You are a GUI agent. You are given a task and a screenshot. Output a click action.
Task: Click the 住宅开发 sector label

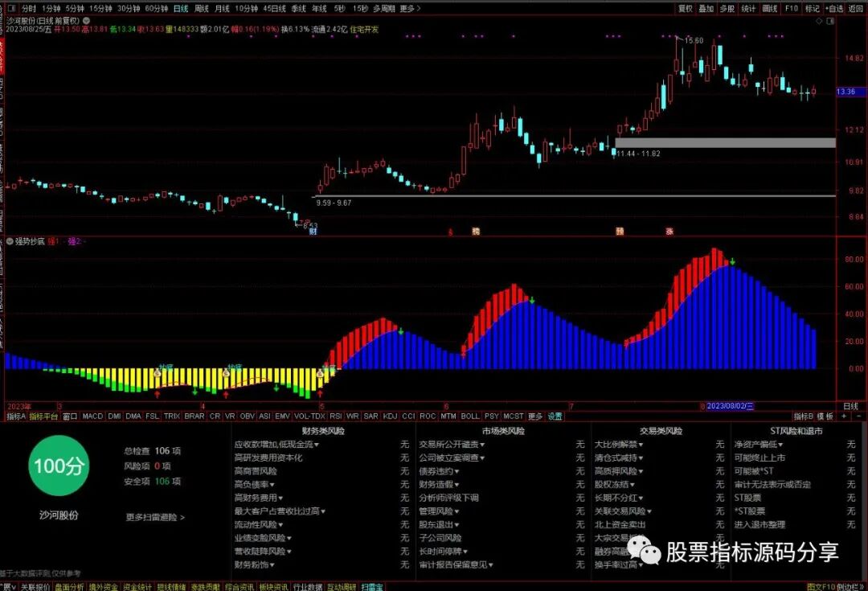364,29
